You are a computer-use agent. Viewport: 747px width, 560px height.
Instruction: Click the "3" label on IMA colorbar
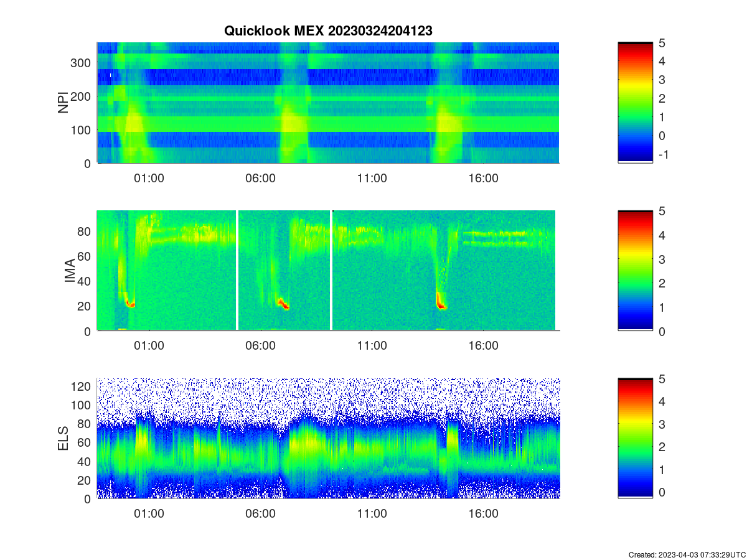click(662, 259)
